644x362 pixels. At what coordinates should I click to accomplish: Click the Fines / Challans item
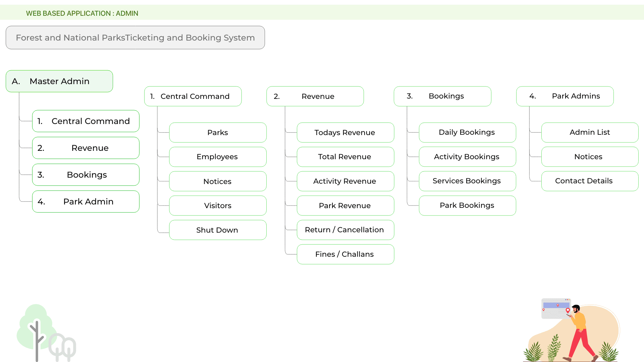pos(345,254)
